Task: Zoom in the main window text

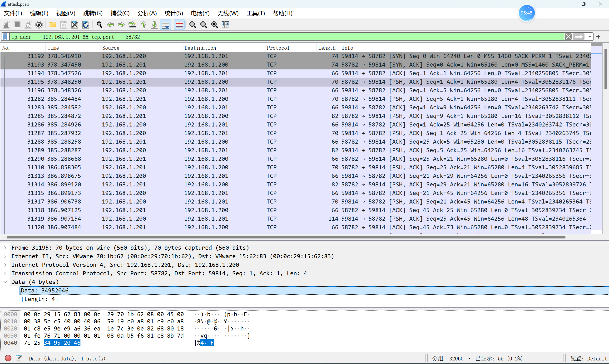Action: [193, 25]
